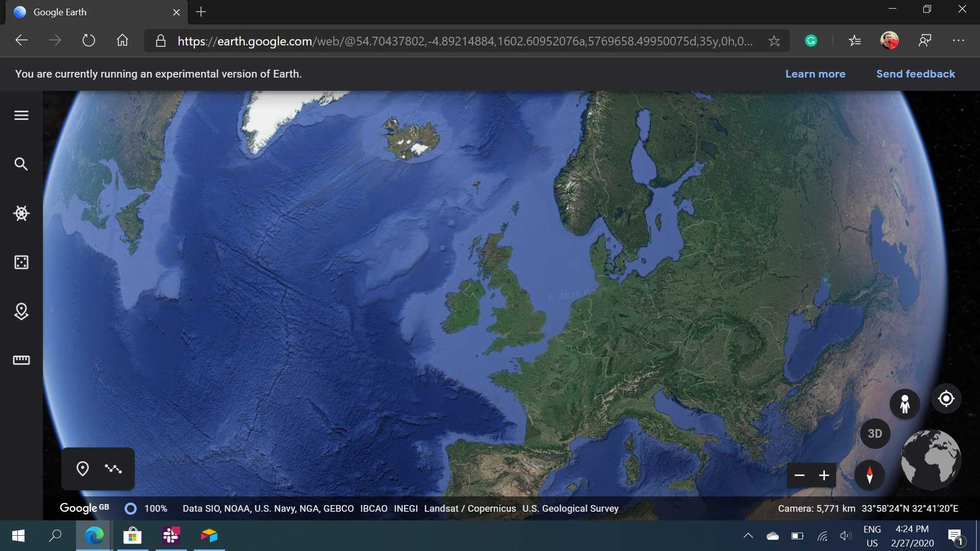Zoom in with the plus button

point(824,475)
